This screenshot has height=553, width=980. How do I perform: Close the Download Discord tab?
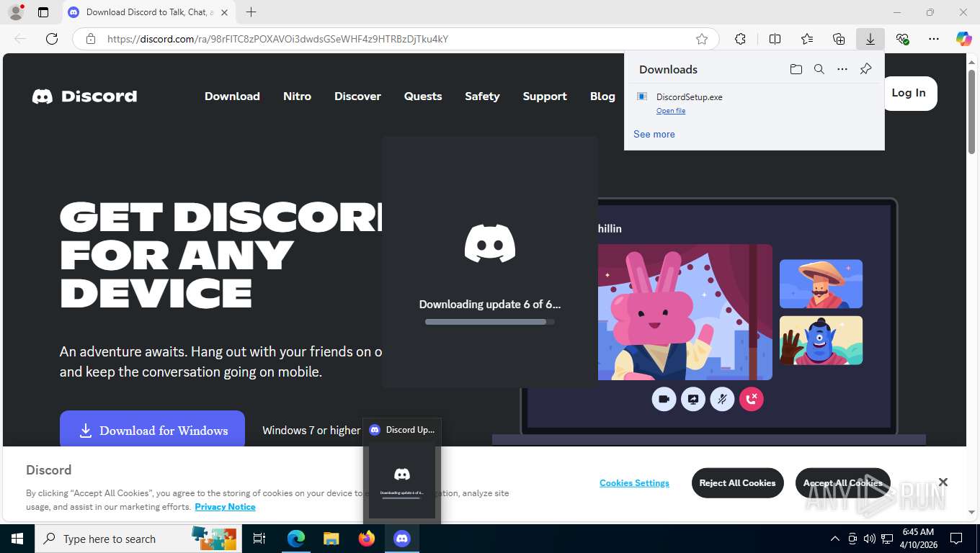(x=224, y=12)
